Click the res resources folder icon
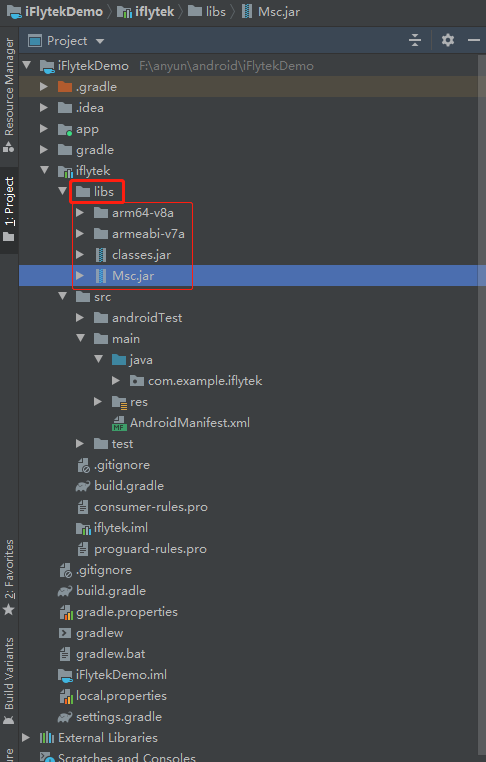Image resolution: width=486 pixels, height=762 pixels. [119, 402]
